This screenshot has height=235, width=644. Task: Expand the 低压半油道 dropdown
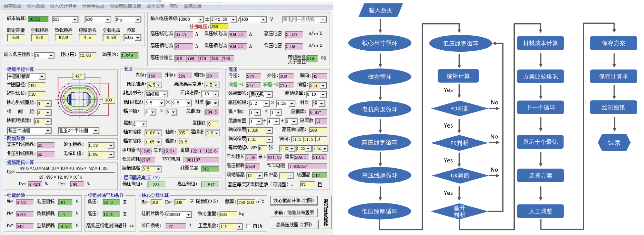[x=48, y=131]
